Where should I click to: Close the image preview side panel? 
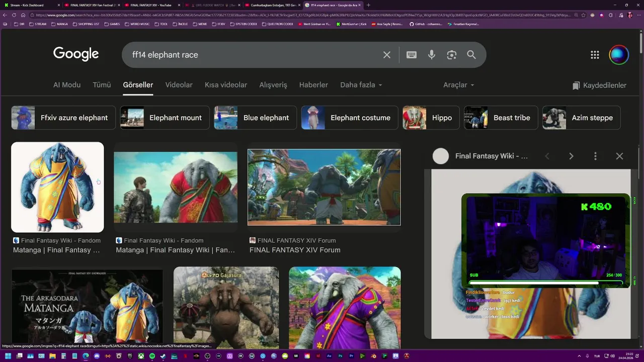[619, 156]
